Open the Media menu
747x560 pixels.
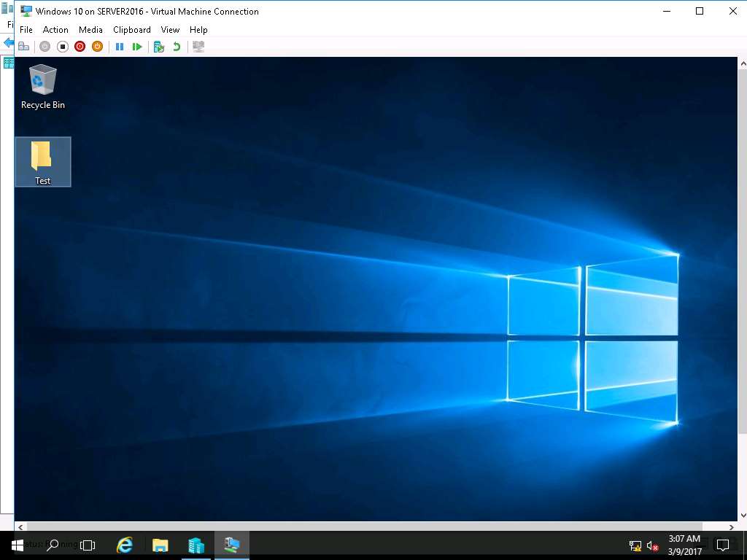click(x=90, y=29)
